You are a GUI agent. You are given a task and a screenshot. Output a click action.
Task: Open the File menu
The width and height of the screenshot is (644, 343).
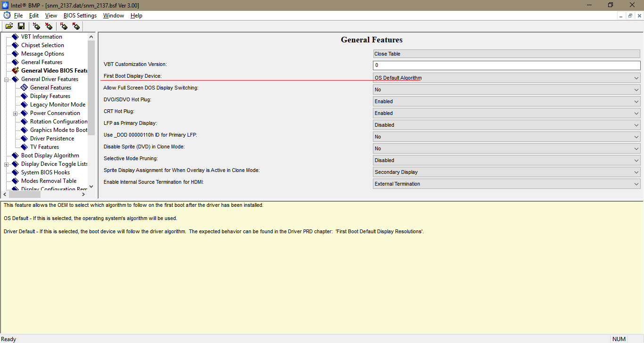tap(18, 16)
